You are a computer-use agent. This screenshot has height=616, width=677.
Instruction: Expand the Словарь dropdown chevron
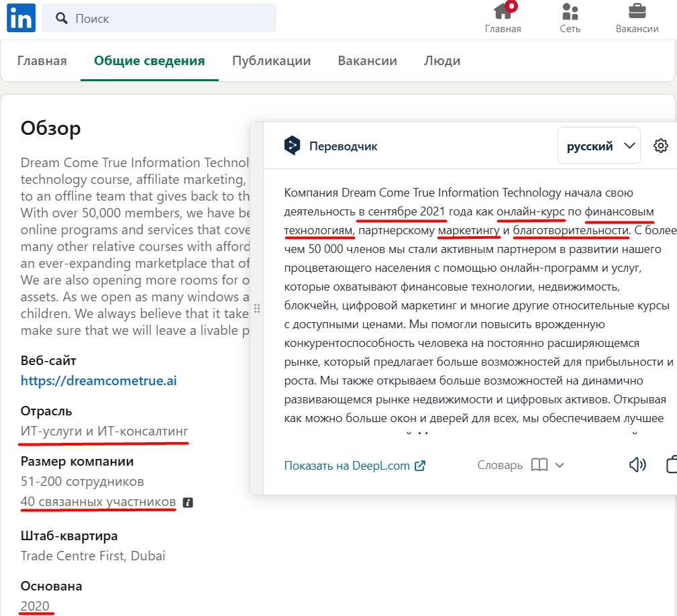[x=560, y=465]
